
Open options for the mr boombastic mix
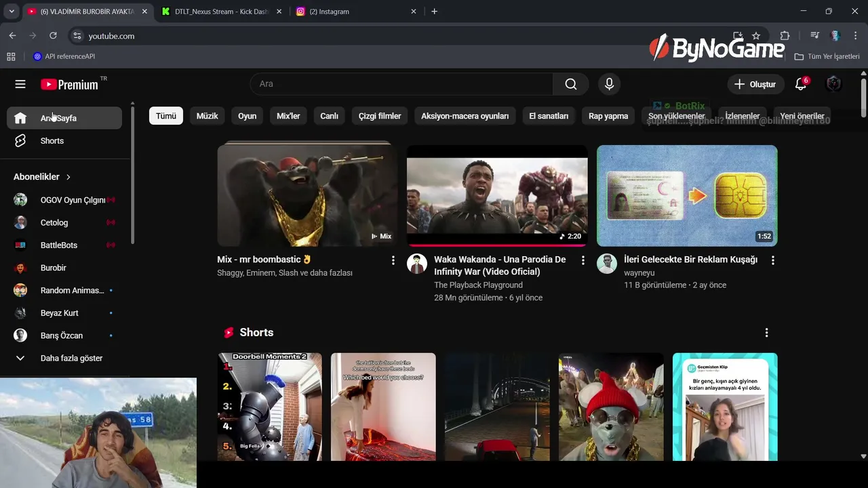(x=393, y=260)
